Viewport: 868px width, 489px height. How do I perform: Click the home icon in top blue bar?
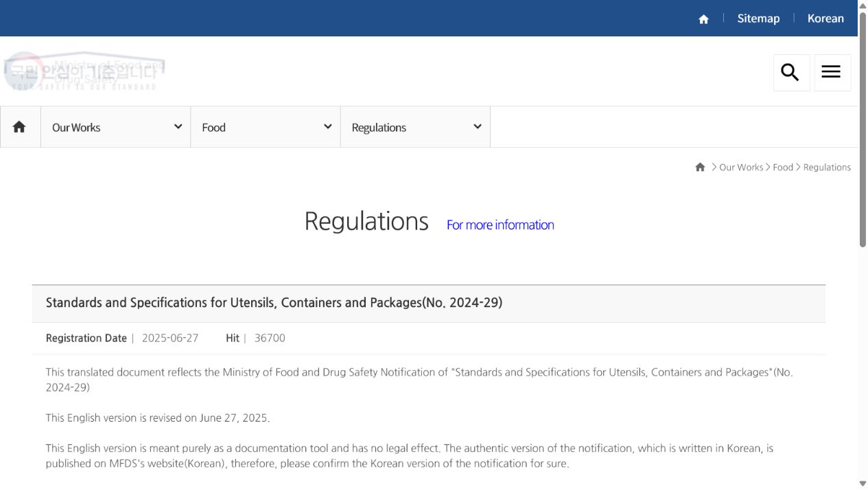[x=703, y=19]
